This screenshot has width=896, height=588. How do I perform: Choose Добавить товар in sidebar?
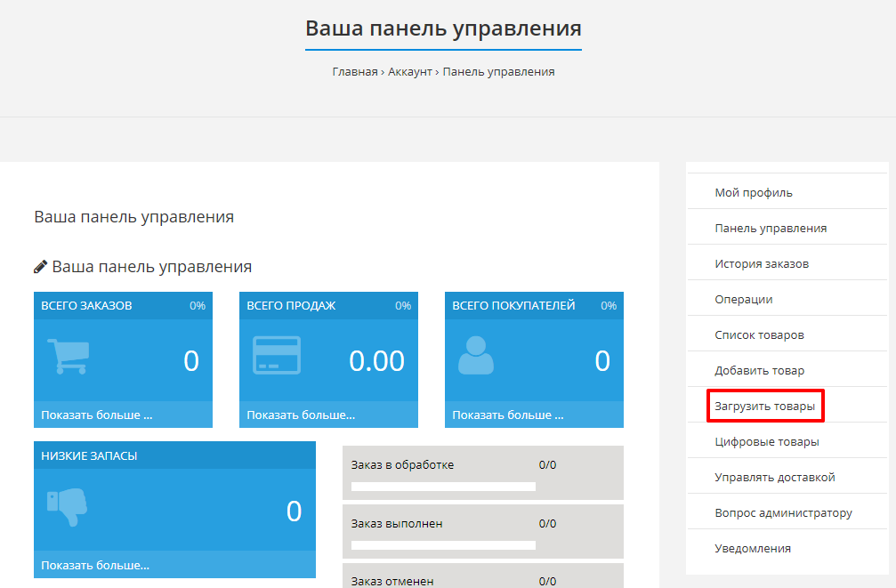pos(759,370)
